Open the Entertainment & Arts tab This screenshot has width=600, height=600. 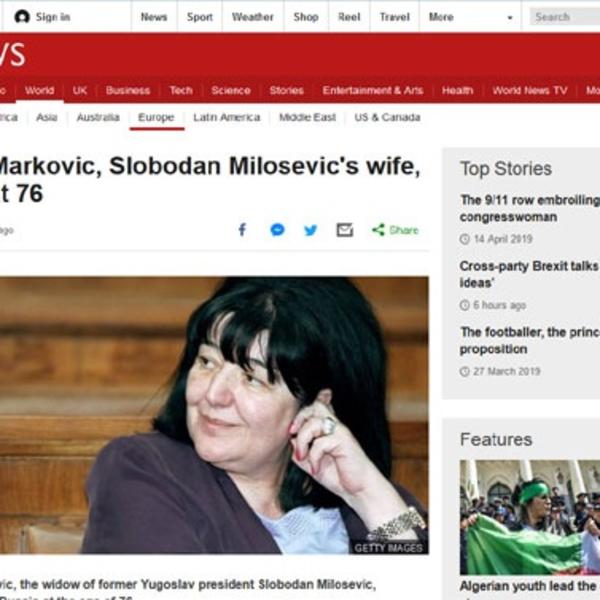[x=373, y=90]
